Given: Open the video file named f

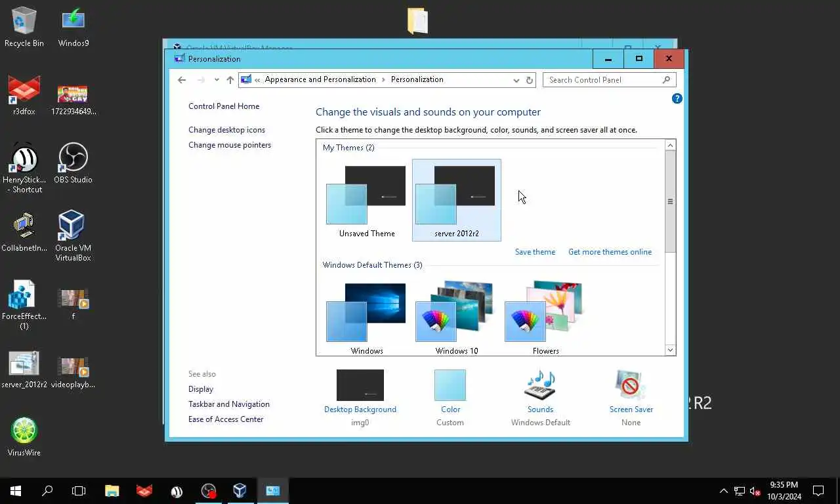Looking at the screenshot, I should point(73,303).
